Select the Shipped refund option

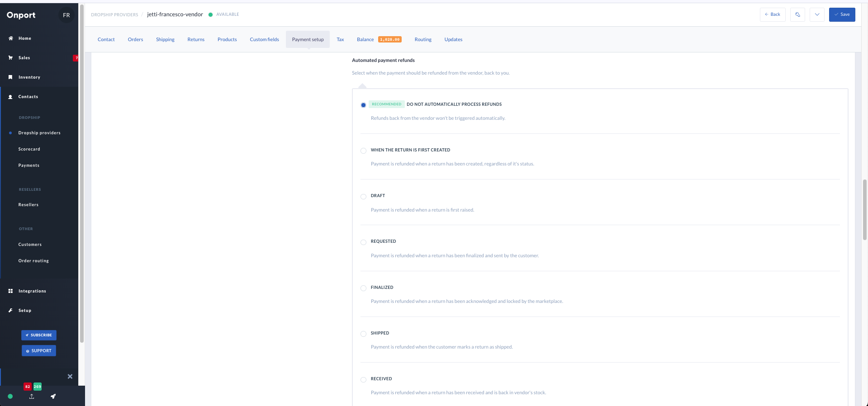(x=363, y=334)
